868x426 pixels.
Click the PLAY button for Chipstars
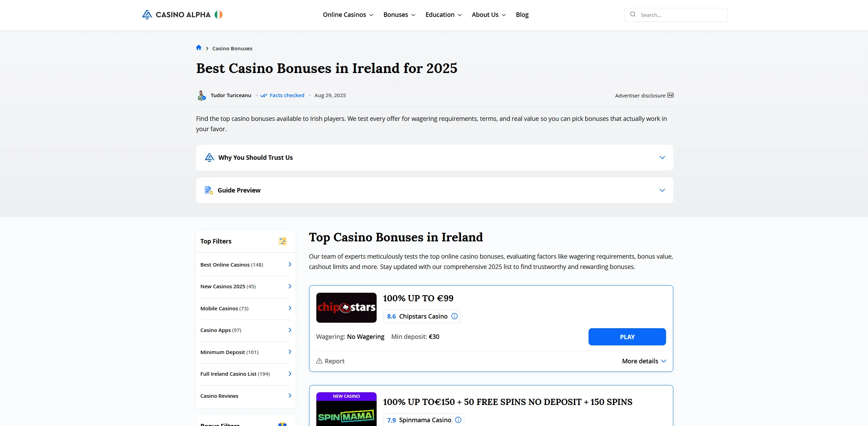[627, 337]
